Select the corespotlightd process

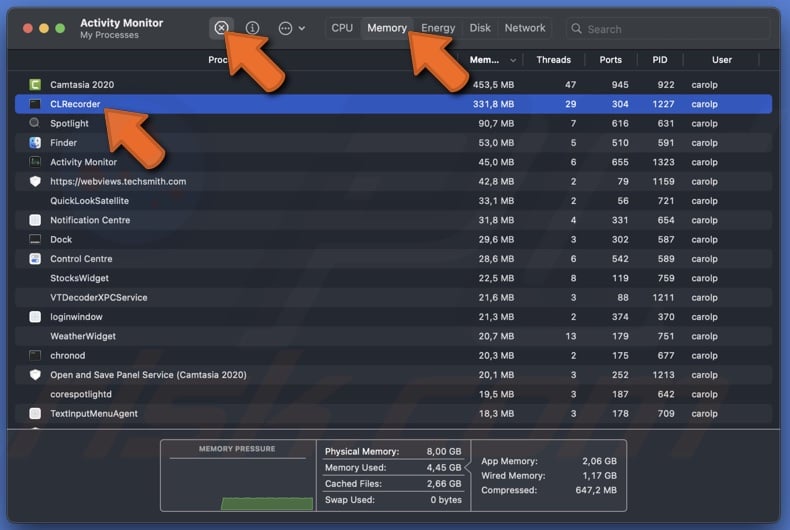click(81, 394)
